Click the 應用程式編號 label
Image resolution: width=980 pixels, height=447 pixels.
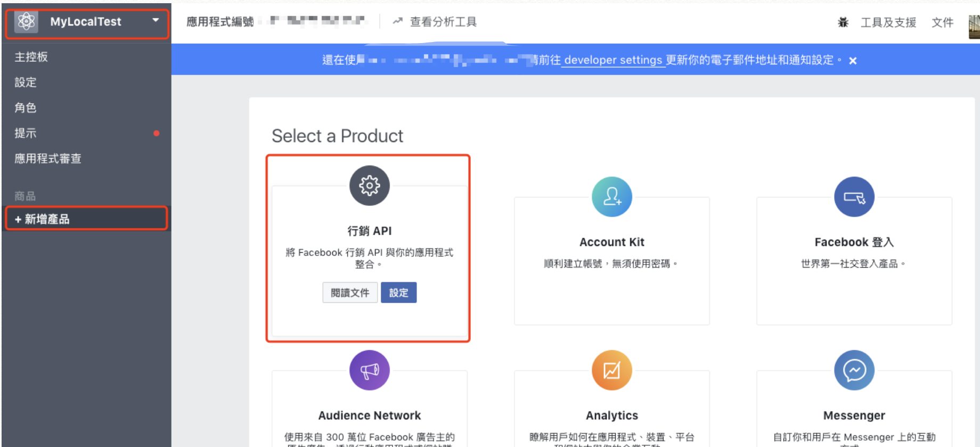220,22
